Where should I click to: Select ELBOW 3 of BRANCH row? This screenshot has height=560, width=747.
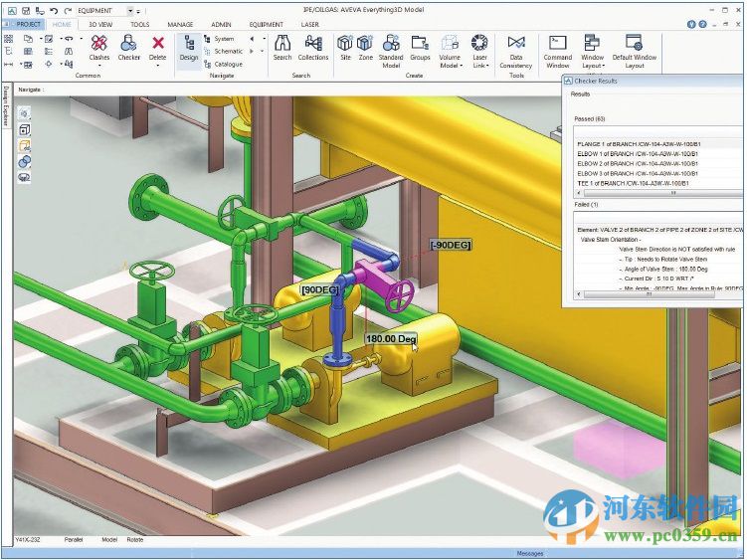click(x=658, y=173)
